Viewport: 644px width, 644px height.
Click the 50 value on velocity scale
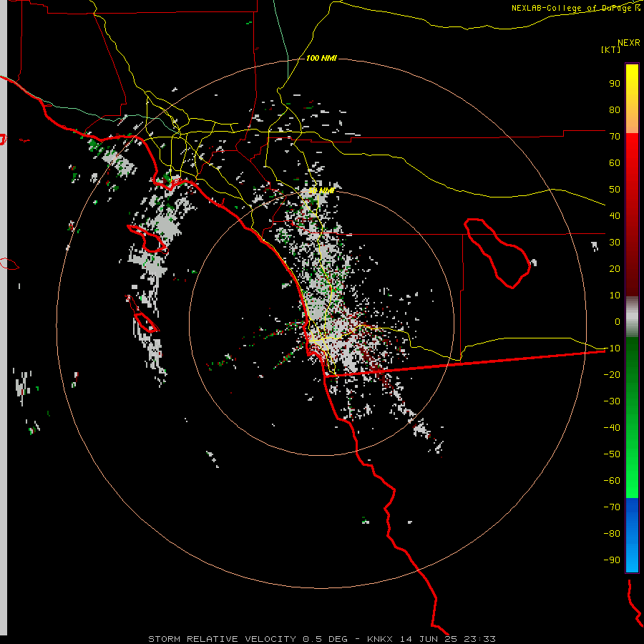click(615, 190)
